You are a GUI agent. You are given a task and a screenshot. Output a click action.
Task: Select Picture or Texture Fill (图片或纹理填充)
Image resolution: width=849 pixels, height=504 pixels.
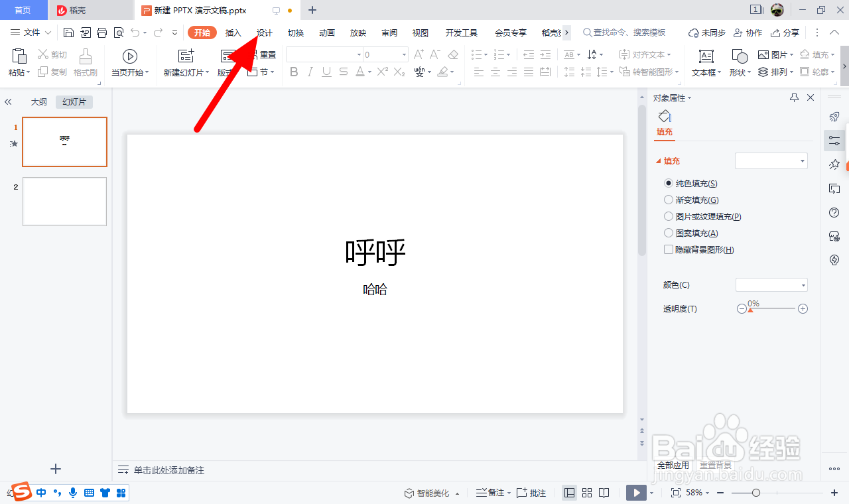[669, 216]
